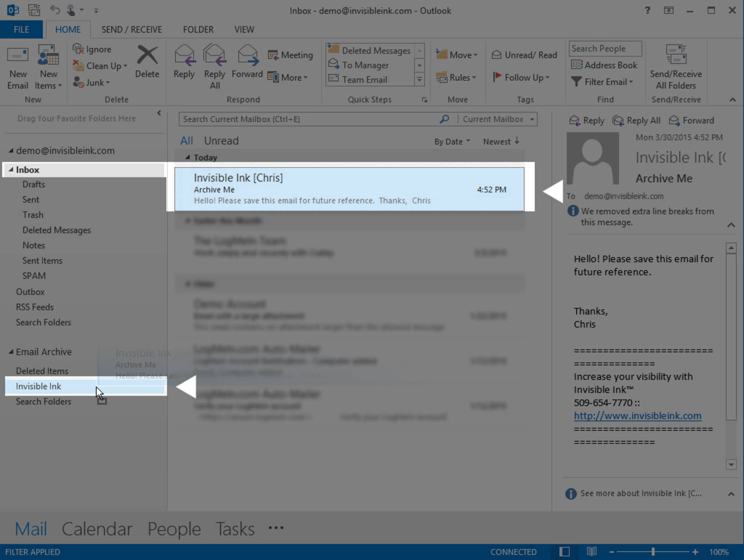Switch to People view
Viewport: 744px width, 560px height.
[x=174, y=529]
